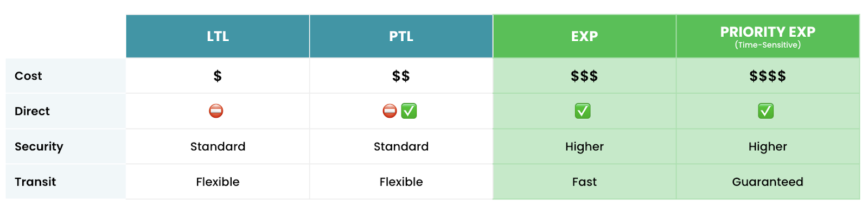
Task: Click the green checkmark under PRIORITY EXP column
Action: [x=766, y=111]
